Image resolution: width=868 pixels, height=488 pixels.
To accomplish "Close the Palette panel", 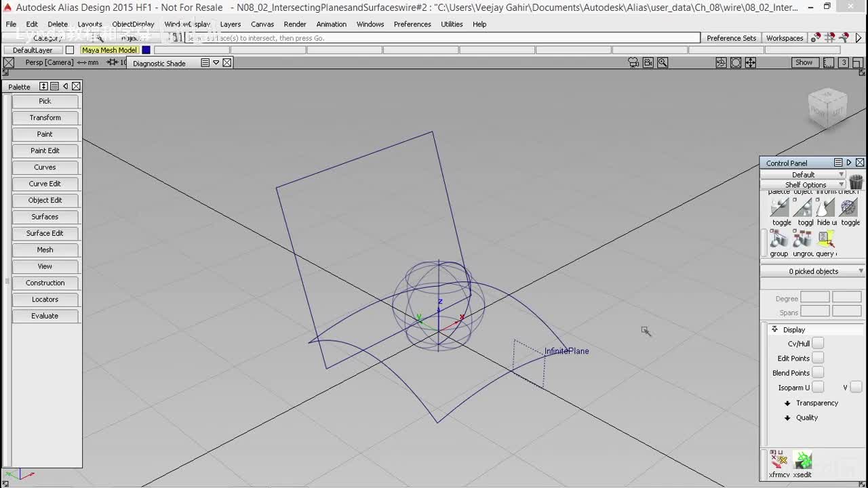I will [x=76, y=86].
